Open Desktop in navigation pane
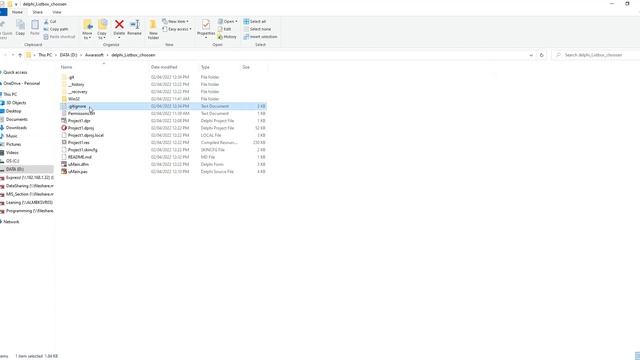 click(13, 111)
